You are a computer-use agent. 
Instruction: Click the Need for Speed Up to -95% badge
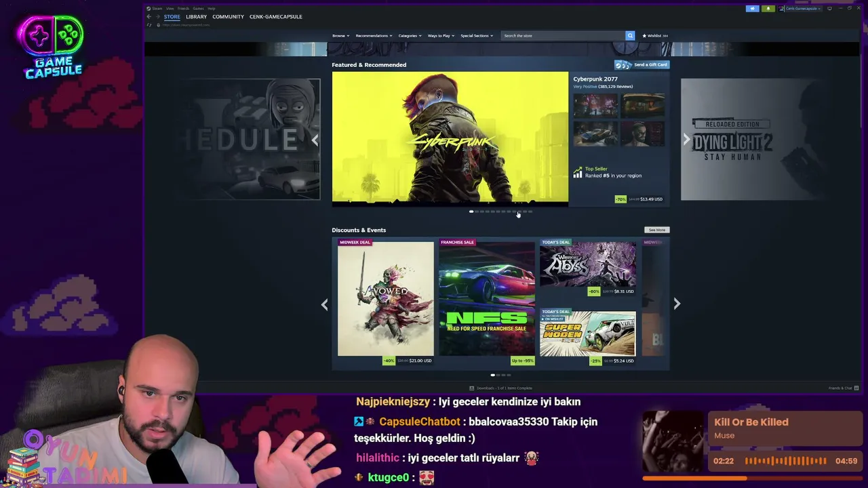(523, 361)
